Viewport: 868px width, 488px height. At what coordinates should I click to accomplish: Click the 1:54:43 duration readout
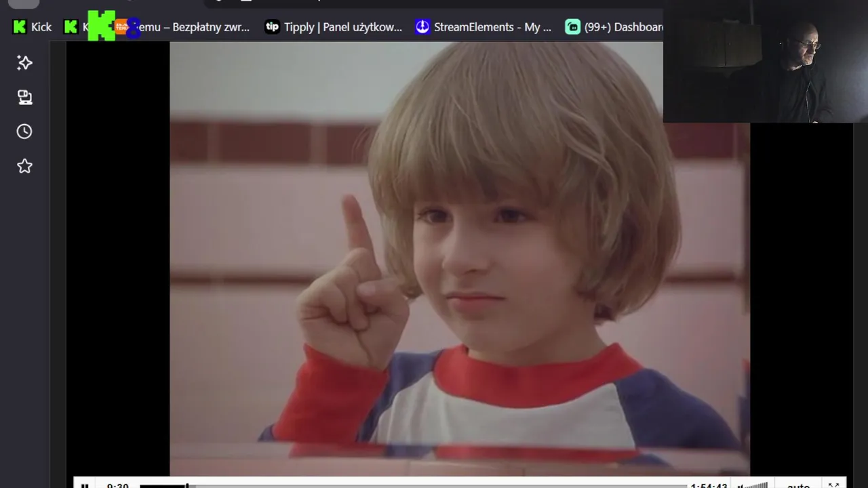tap(709, 485)
